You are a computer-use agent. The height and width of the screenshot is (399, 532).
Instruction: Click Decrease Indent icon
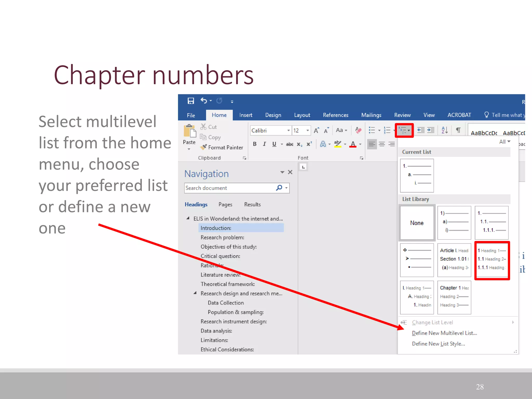421,130
